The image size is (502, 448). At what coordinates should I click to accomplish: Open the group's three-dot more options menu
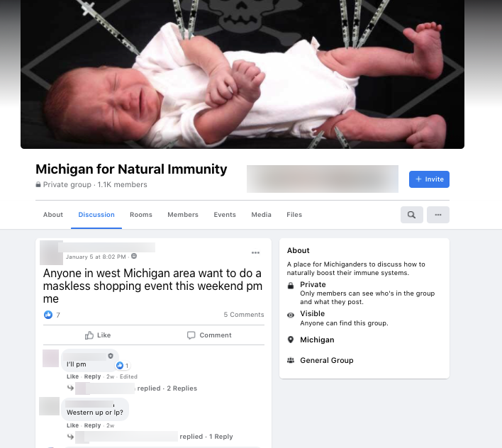[438, 215]
